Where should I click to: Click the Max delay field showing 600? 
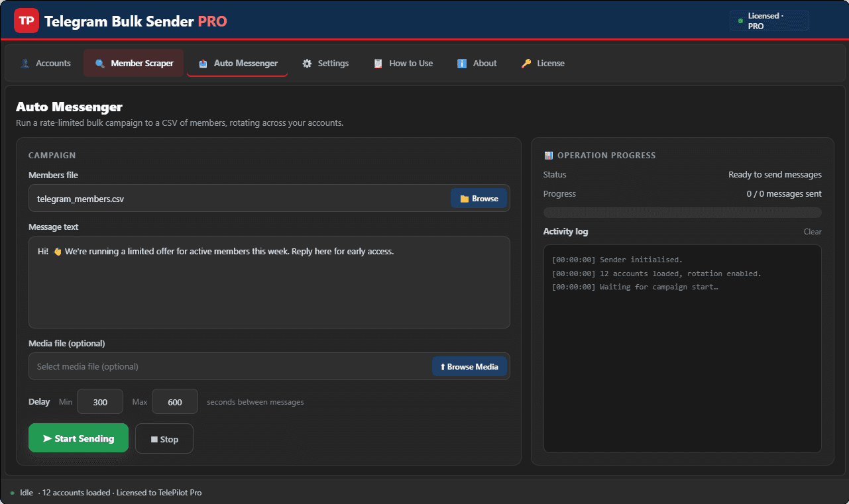(175, 402)
